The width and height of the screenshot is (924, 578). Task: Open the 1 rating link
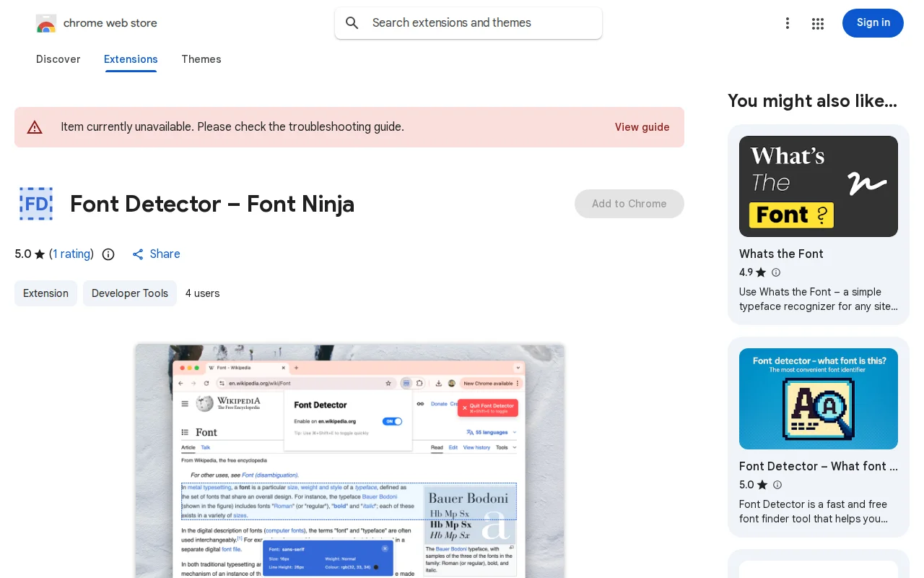[71, 254]
